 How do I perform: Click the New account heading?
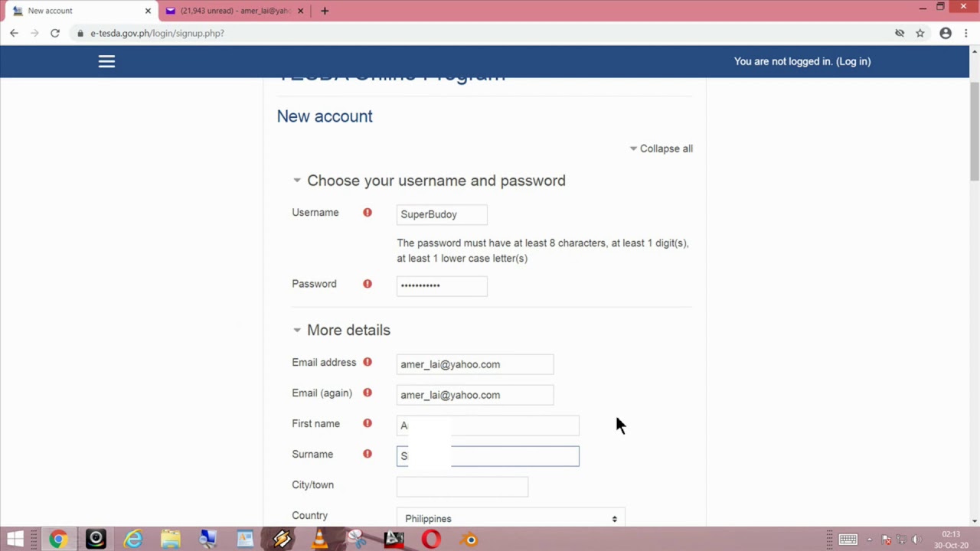[325, 116]
